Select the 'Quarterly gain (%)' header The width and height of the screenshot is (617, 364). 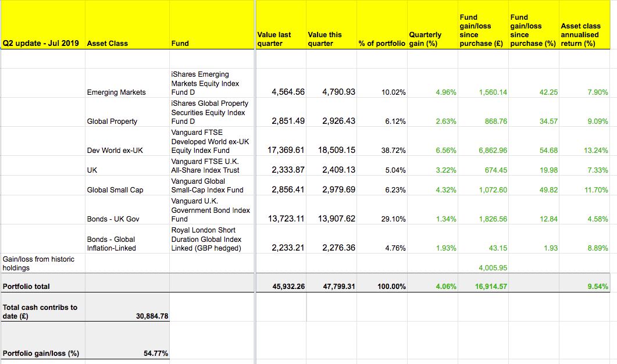(425, 38)
